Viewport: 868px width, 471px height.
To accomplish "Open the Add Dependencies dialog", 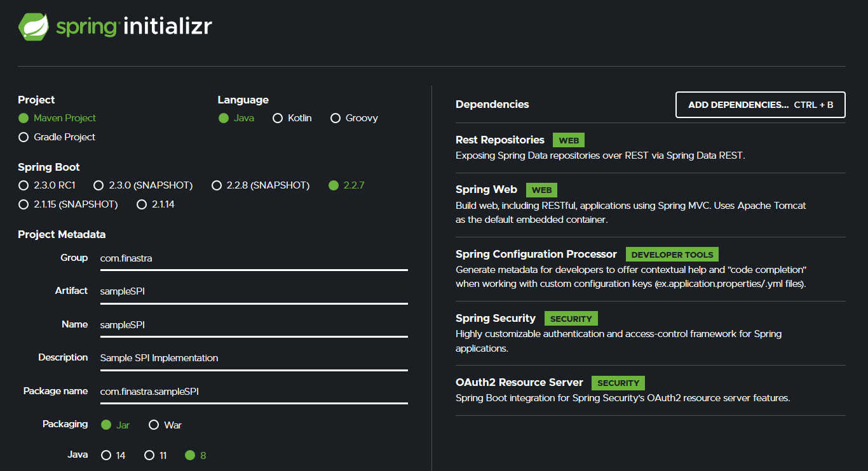I will tap(761, 105).
